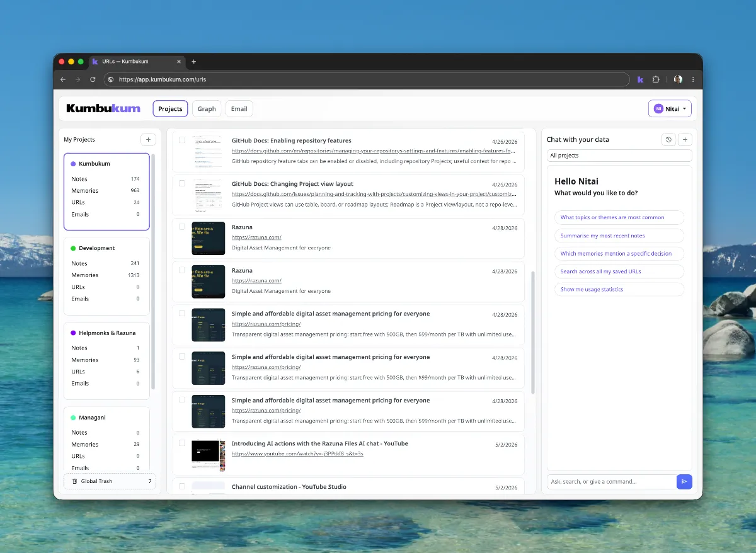Reload the page in browser
The height and width of the screenshot is (553, 756).
(x=93, y=79)
